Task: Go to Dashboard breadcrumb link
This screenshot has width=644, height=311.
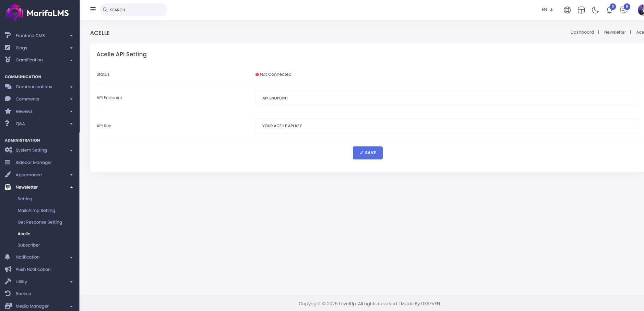Action: click(x=582, y=32)
